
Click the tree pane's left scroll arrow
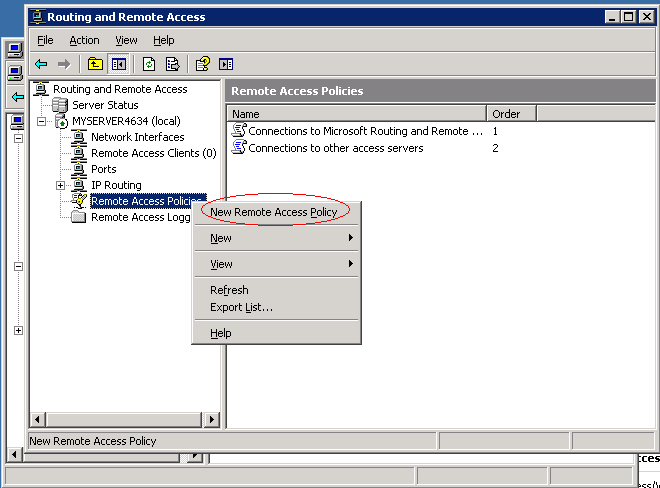point(38,420)
